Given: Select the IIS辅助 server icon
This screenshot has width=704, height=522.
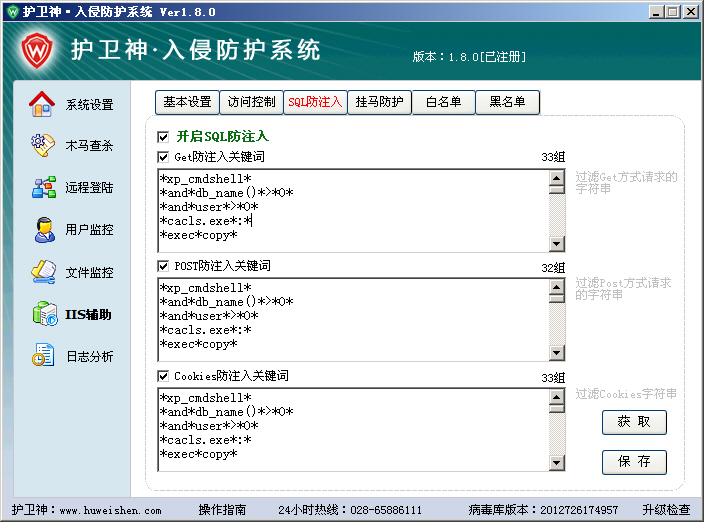Looking at the screenshot, I should point(45,313).
